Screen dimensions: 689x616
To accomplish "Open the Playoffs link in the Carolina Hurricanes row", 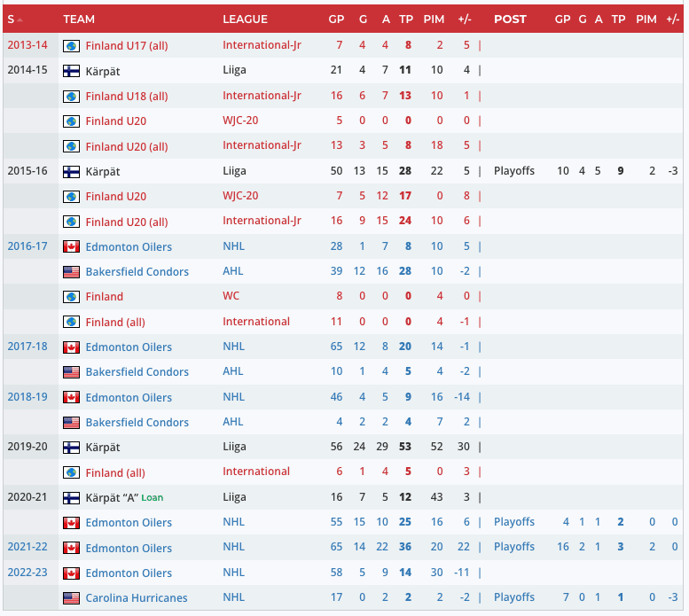I will coord(514,597).
